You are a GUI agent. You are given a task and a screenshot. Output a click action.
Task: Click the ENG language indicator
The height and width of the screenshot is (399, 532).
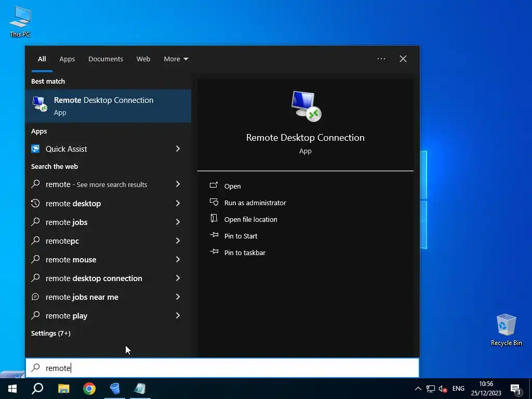(458, 389)
